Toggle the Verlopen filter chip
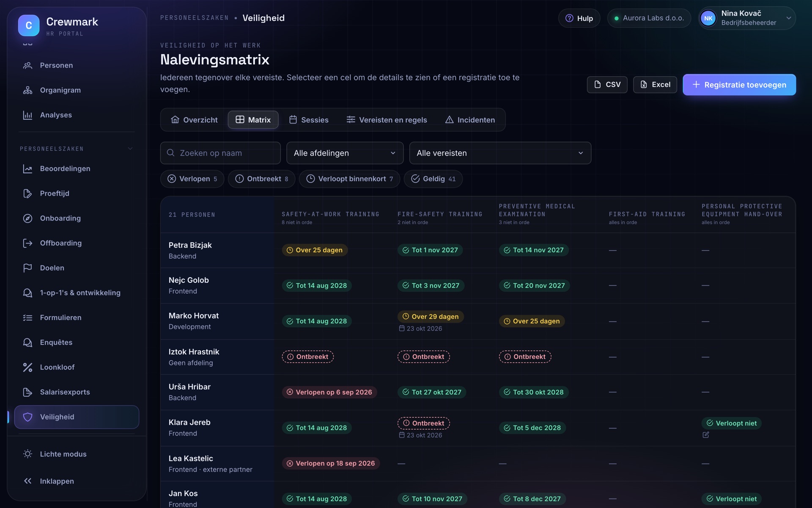Viewport: 812px width, 508px height. coord(192,179)
